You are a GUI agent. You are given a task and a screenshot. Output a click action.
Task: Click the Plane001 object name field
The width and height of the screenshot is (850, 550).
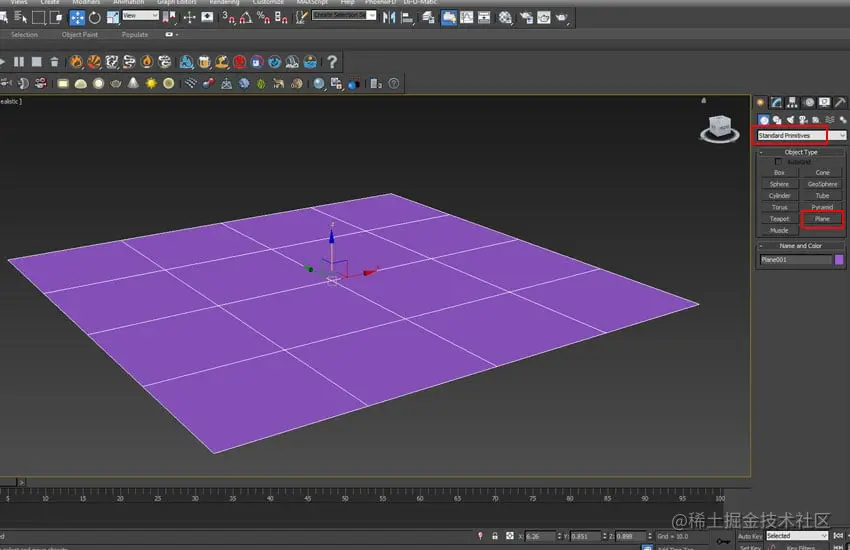click(795, 260)
